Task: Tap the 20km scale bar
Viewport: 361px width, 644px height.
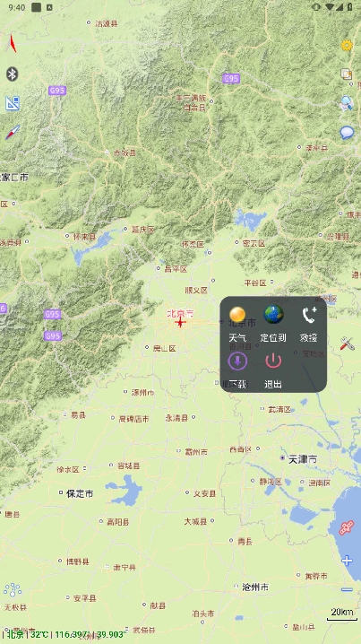Action: pos(342,614)
